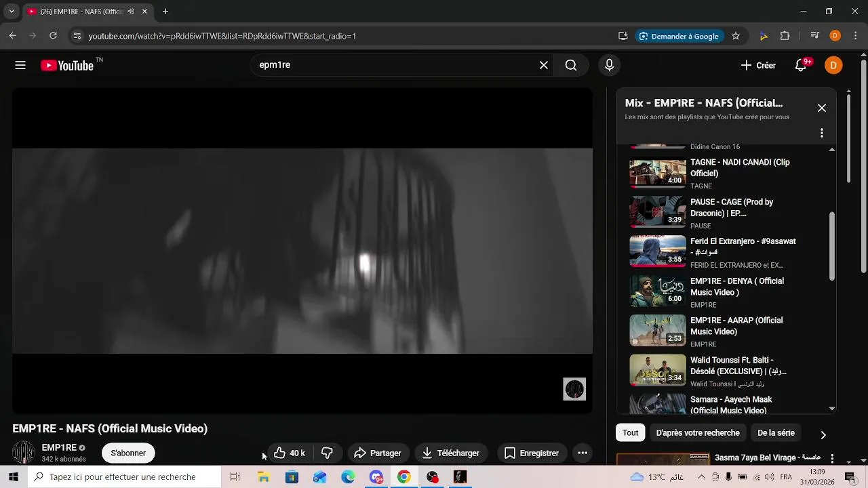
Task: Subscribe with the S'abonner button
Action: 128,453
